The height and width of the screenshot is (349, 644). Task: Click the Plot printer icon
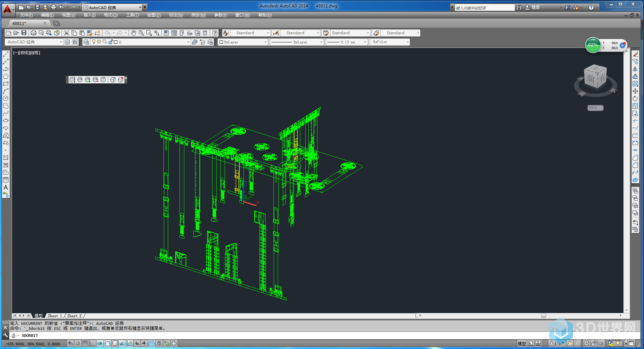pos(34,33)
